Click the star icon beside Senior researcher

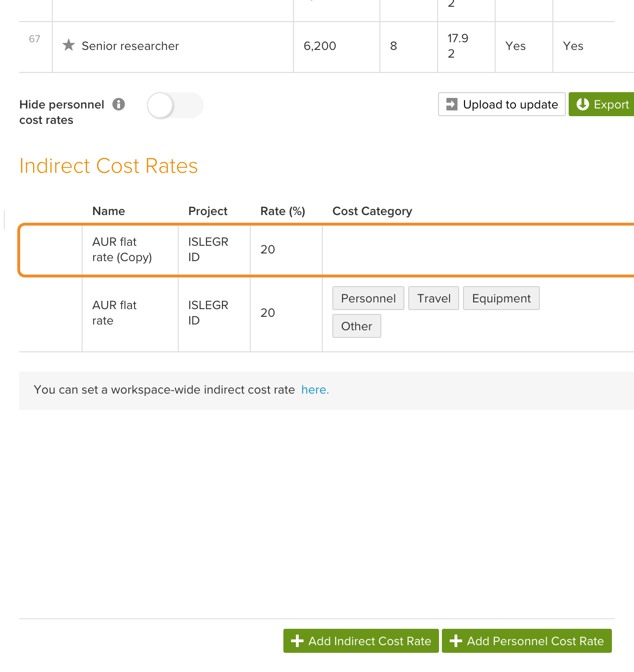click(x=69, y=45)
